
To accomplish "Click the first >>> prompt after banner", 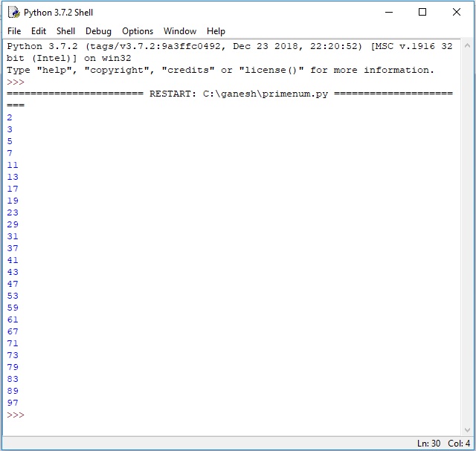I will pos(16,82).
